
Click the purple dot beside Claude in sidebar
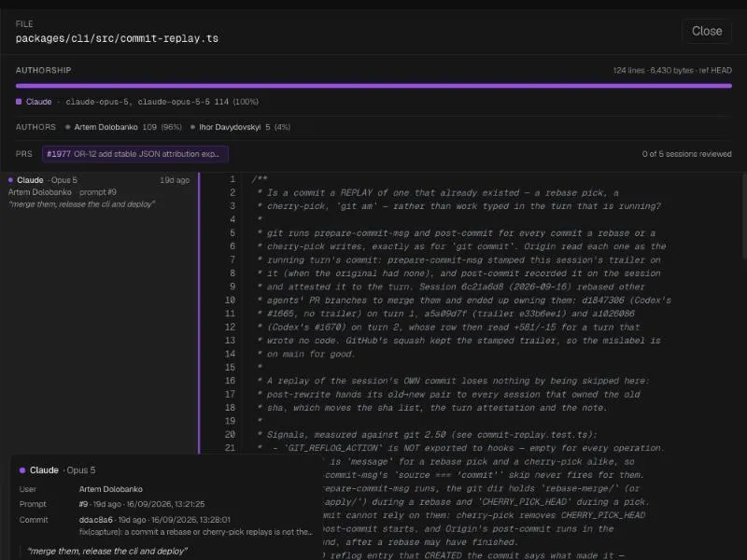point(10,180)
